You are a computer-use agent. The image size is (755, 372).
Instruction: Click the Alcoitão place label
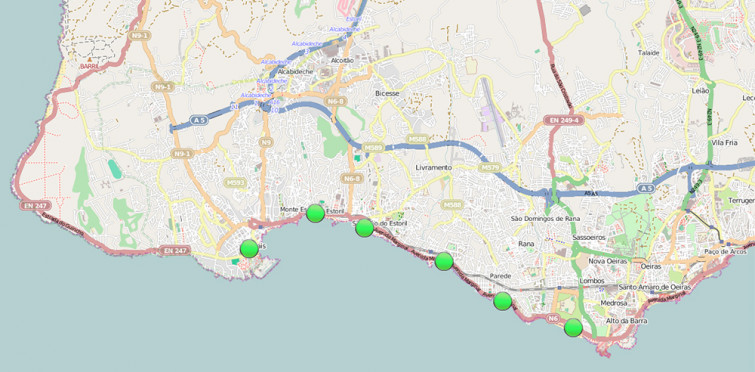pyautogui.click(x=342, y=61)
